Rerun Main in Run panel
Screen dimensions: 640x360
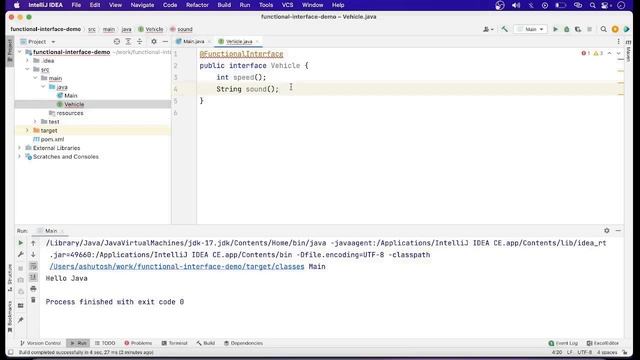[x=20, y=243]
